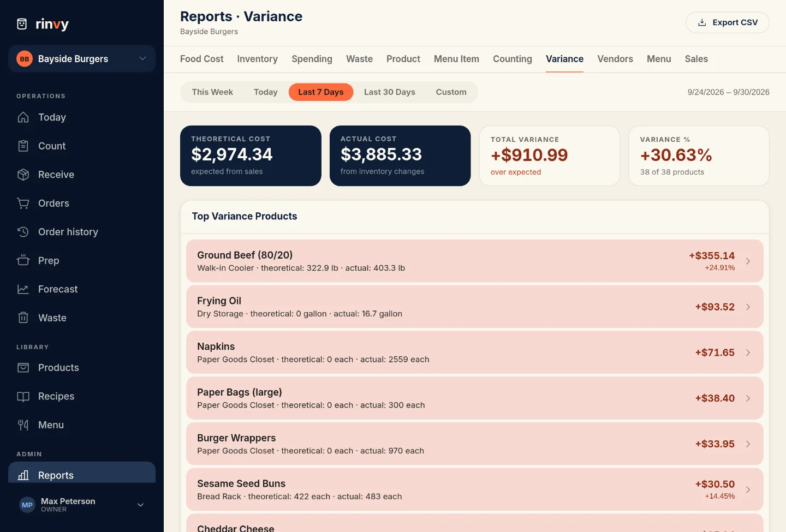Open the Ground Beef (80/20) product name

tap(245, 255)
